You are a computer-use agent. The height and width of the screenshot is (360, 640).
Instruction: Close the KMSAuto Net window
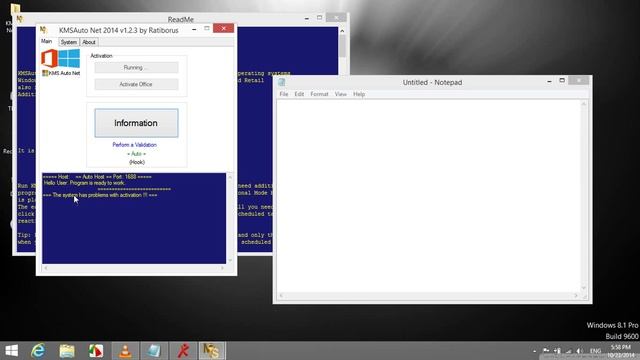pyautogui.click(x=223, y=28)
